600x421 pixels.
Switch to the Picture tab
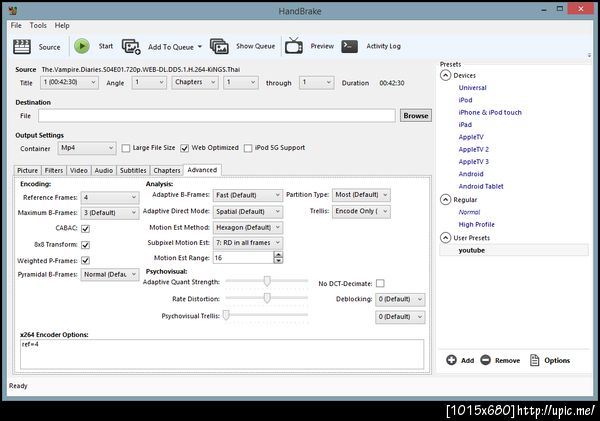28,170
